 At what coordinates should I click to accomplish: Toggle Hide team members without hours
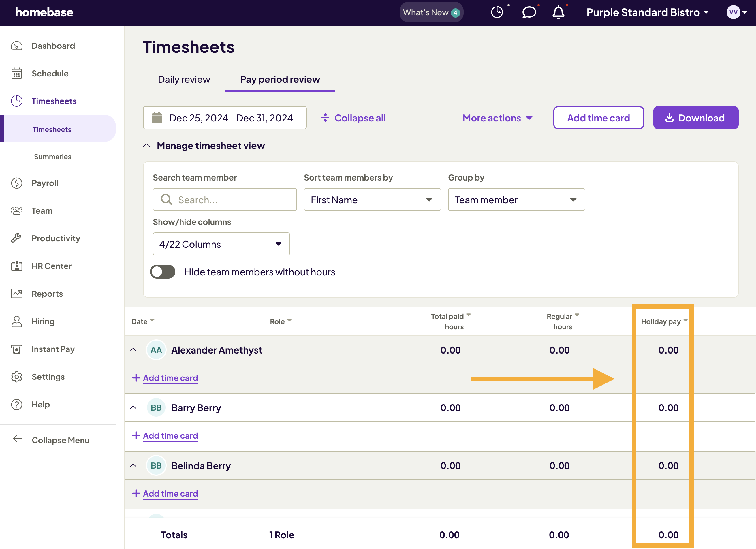click(163, 272)
